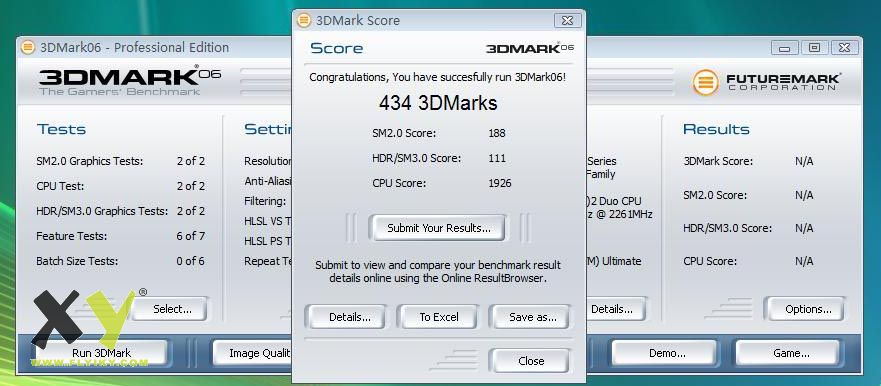Open system Details... in main window

tap(615, 309)
